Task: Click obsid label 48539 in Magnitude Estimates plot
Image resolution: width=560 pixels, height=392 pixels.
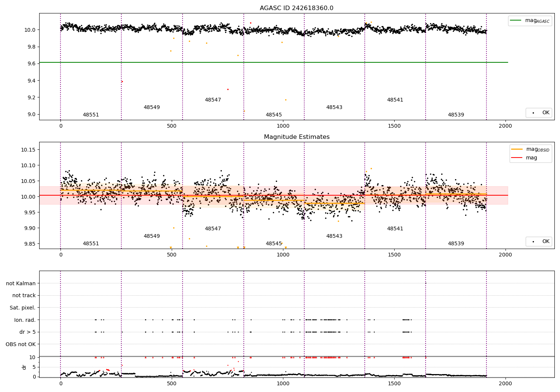Action: (x=456, y=244)
